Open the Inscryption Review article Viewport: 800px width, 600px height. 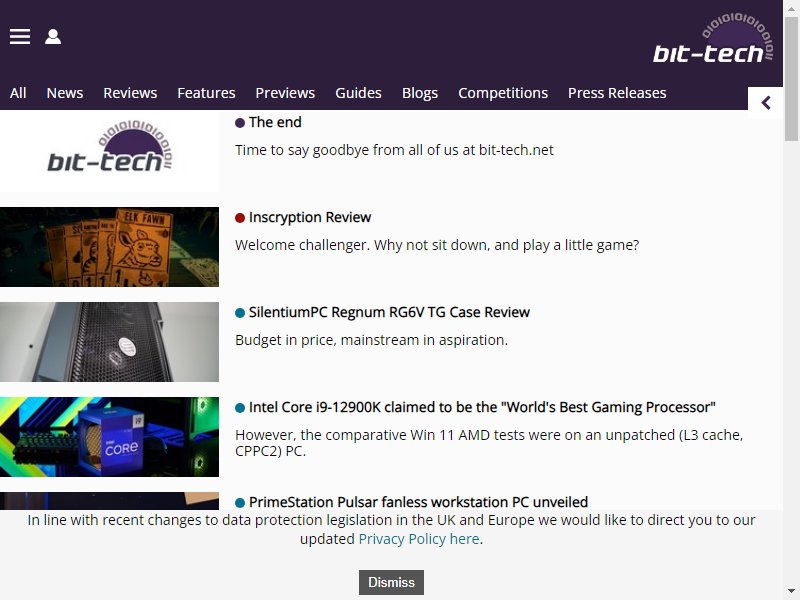(310, 217)
